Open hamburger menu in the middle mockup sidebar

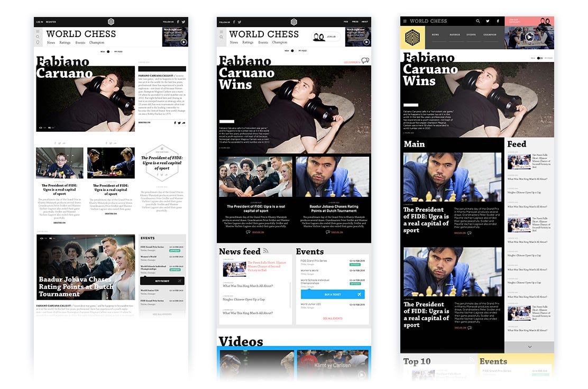point(221,32)
